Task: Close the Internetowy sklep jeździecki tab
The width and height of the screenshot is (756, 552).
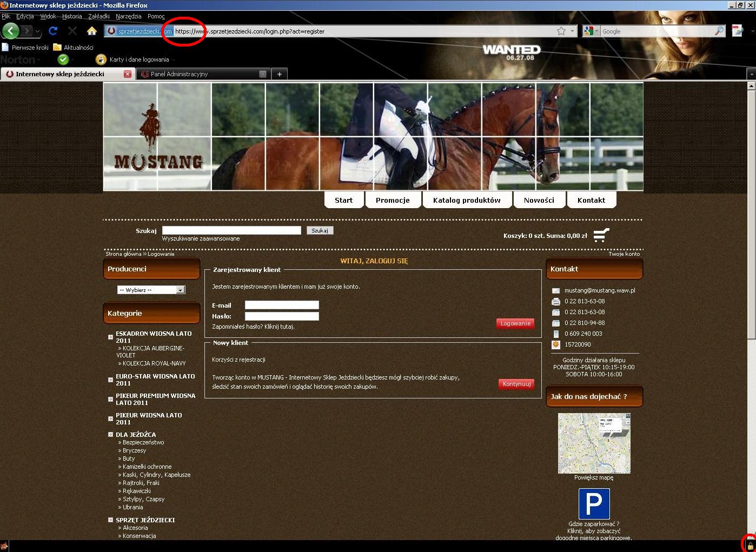Action: pos(128,74)
